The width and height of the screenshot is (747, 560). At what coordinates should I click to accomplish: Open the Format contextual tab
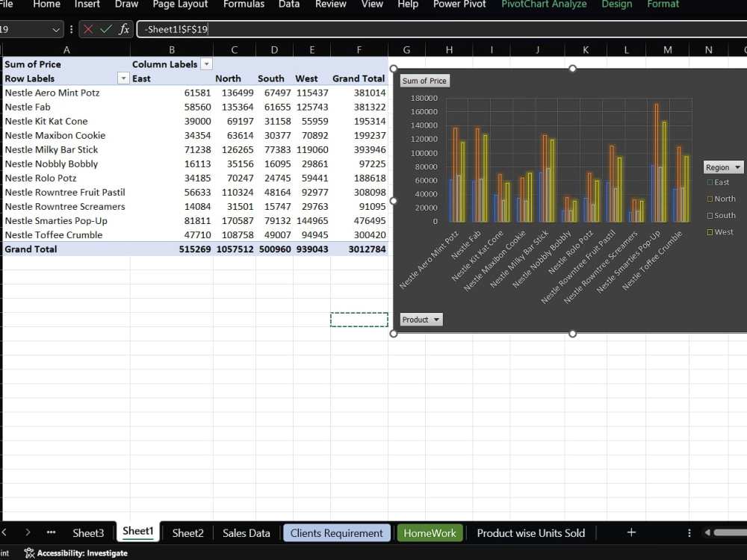663,4
